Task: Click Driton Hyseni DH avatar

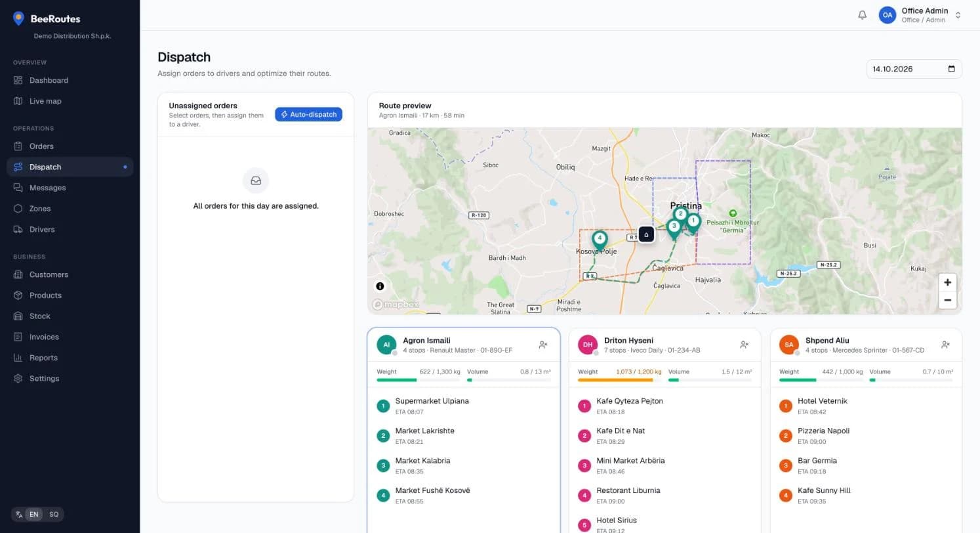Action: (x=588, y=345)
